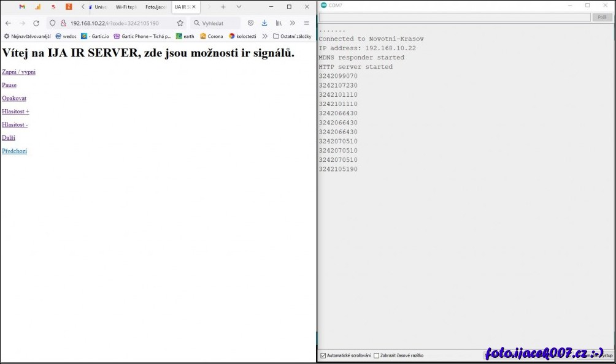This screenshot has height=364, width=616.
Task: Bookmark the page via the star icon
Action: [179, 23]
